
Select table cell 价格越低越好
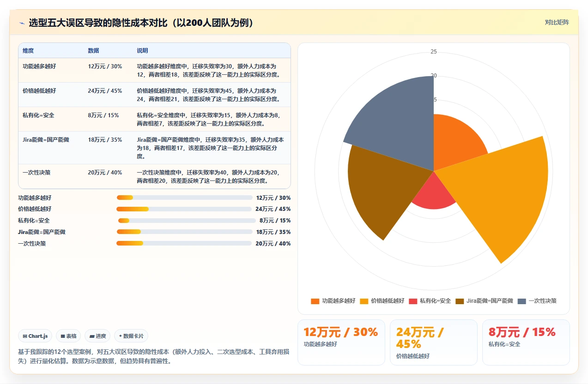click(x=39, y=91)
